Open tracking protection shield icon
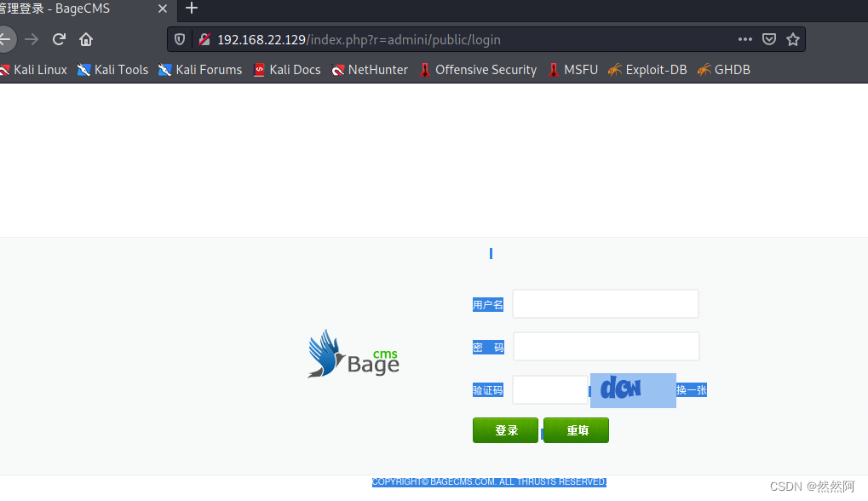Screen dimensions: 868x501 point(180,39)
